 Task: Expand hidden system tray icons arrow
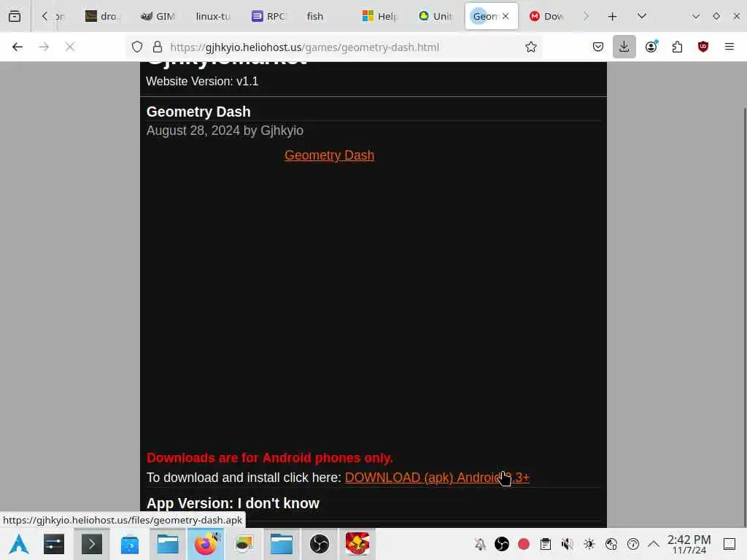(654, 544)
